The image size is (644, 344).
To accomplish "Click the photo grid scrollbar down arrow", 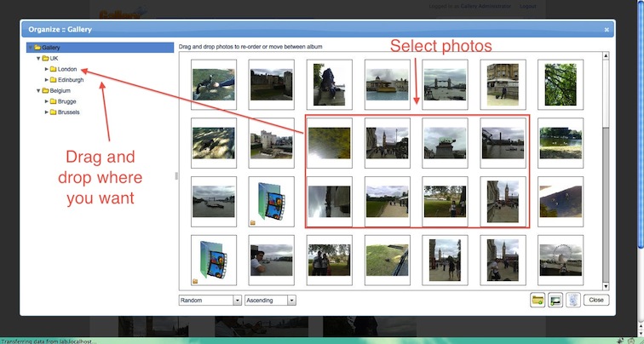I will [606, 287].
